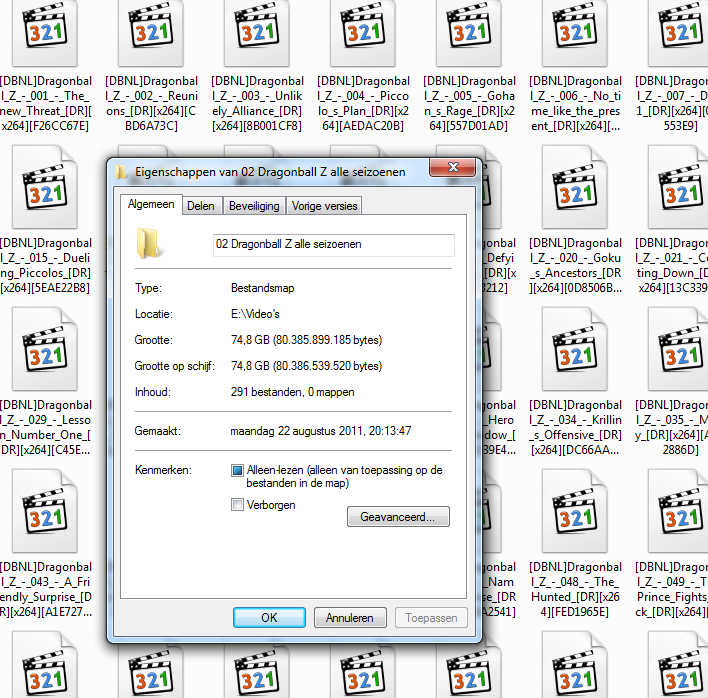Screen dimensions: 708x698
Task: Open the Vorige versies tab
Action: [x=324, y=206]
